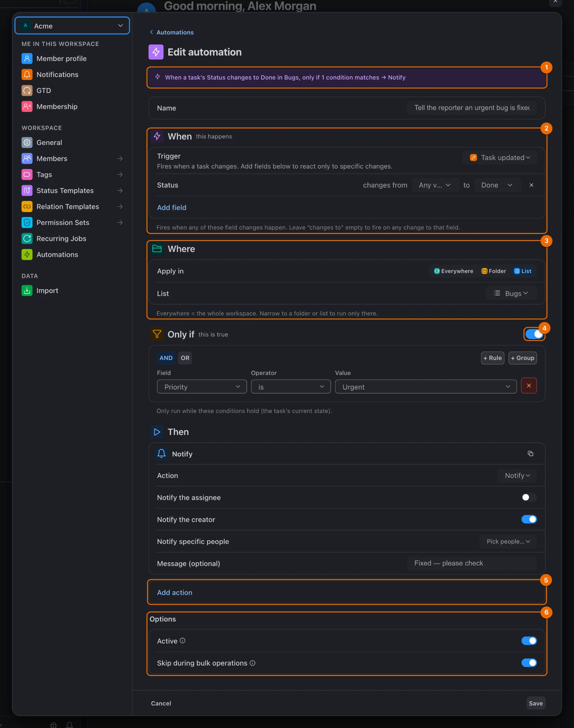
Task: Toggle Skip during bulk operations
Action: tap(529, 663)
